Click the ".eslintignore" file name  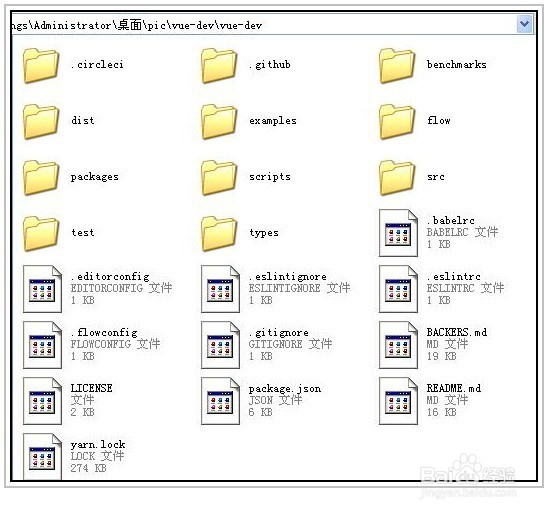[288, 277]
